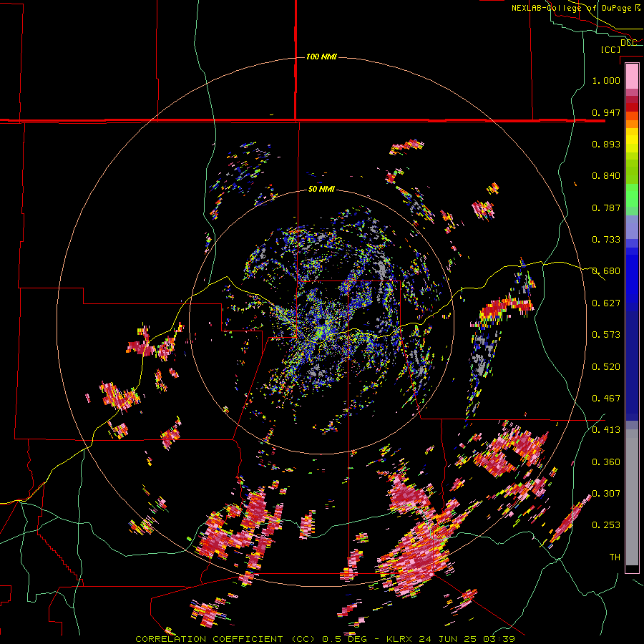Click the 0.893 legend value
Viewport: 644px width, 644px height.
(606, 144)
